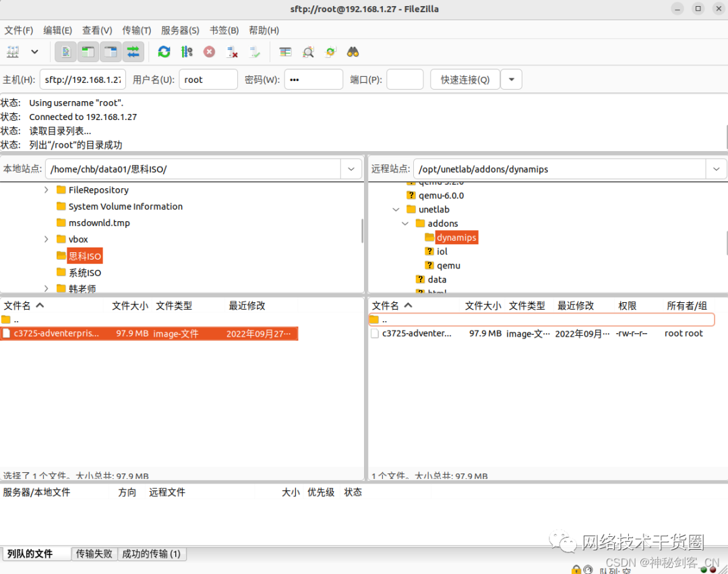Disconnect from the server
The image size is (728, 574).
tap(232, 52)
